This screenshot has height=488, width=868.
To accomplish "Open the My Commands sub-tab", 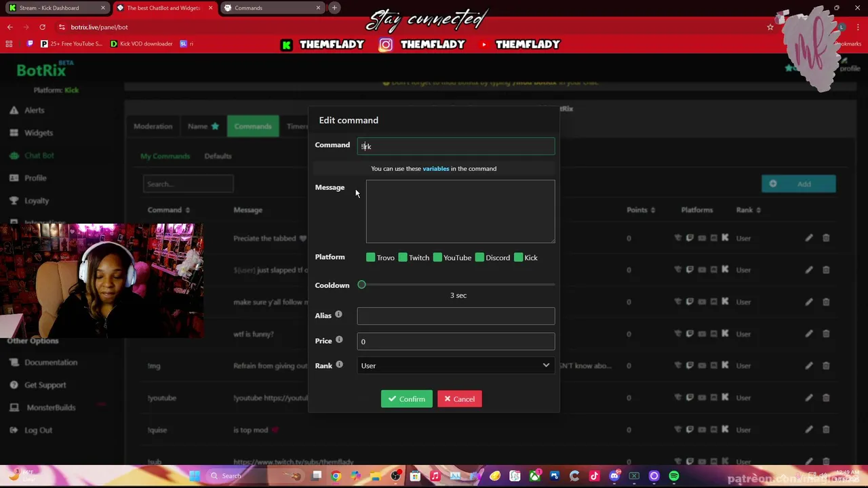I will tap(165, 156).
